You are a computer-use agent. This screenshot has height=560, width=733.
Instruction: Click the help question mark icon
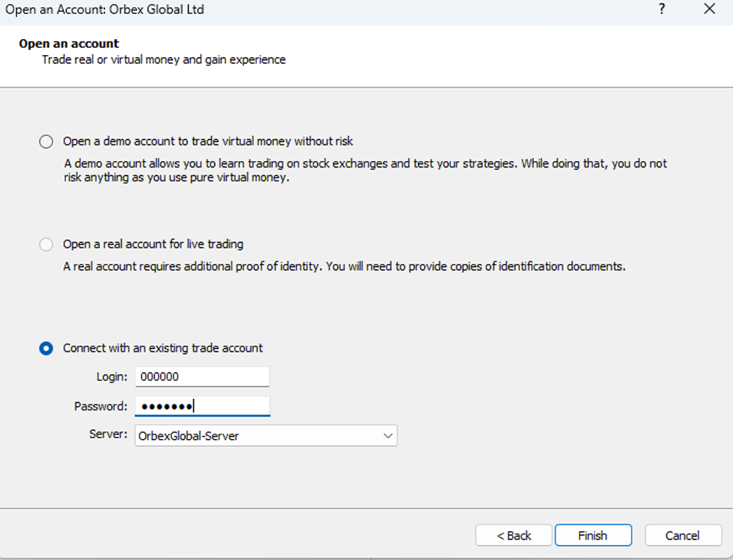tap(662, 9)
